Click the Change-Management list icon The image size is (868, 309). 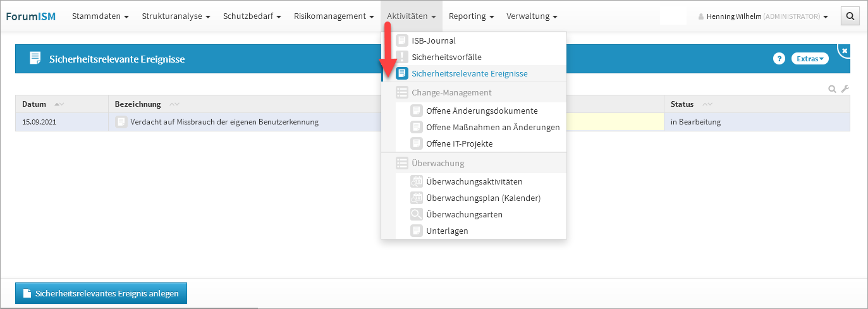pyautogui.click(x=401, y=92)
